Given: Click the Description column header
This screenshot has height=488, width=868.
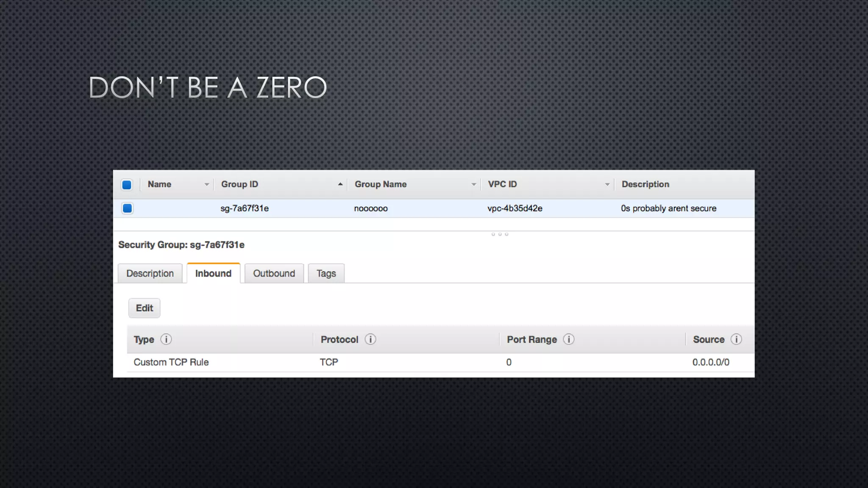Looking at the screenshot, I should [x=645, y=184].
